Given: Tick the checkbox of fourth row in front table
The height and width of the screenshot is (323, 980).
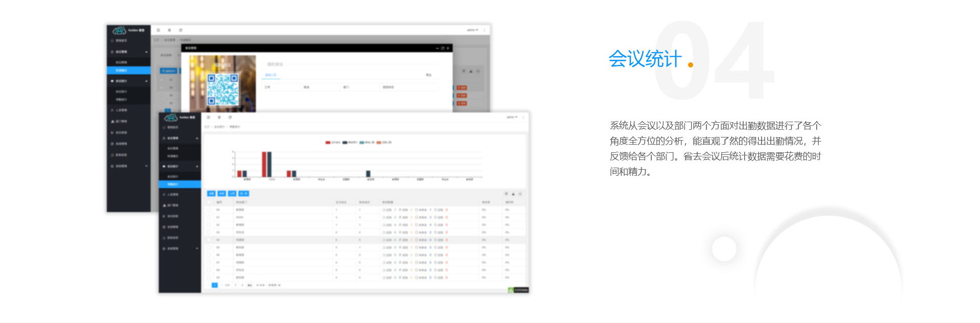Looking at the screenshot, I should (208, 232).
